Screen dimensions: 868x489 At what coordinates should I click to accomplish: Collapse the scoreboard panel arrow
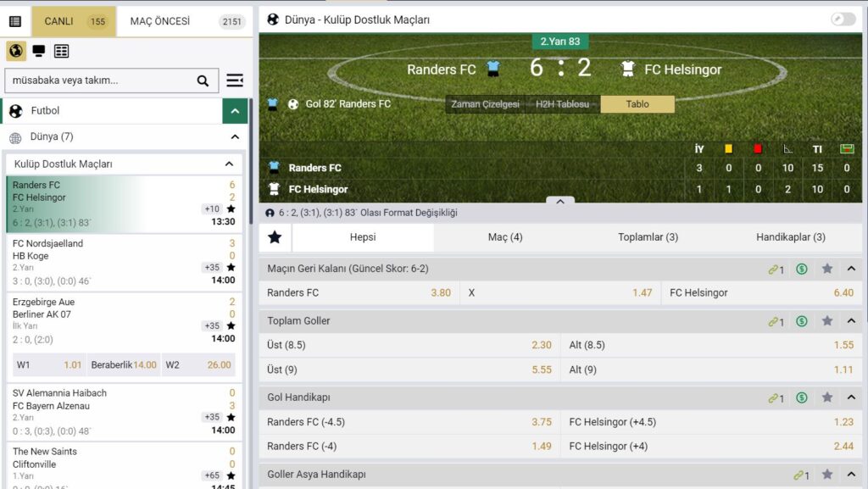click(x=560, y=202)
